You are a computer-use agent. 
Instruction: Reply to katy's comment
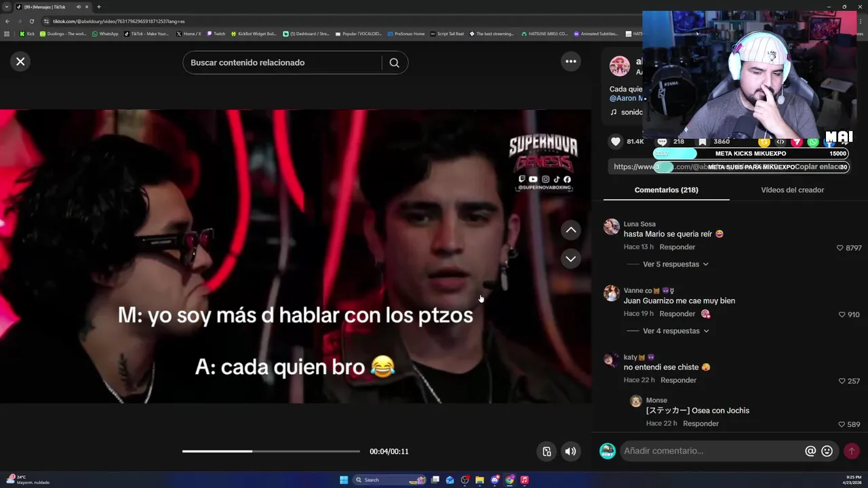[678, 380]
